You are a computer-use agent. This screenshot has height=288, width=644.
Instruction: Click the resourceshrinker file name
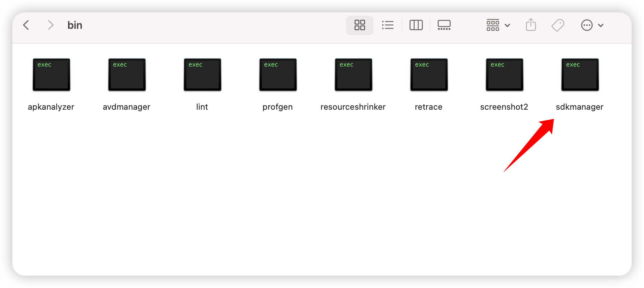(x=353, y=107)
